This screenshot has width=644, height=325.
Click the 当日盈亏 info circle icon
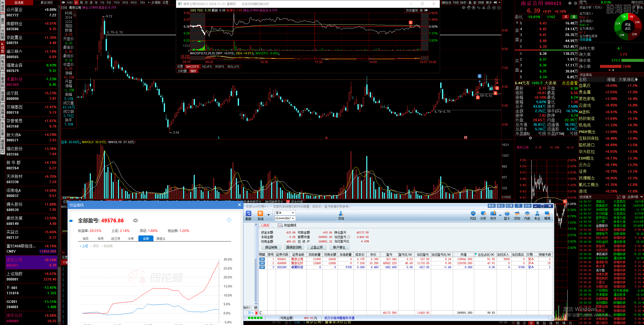click(349, 237)
